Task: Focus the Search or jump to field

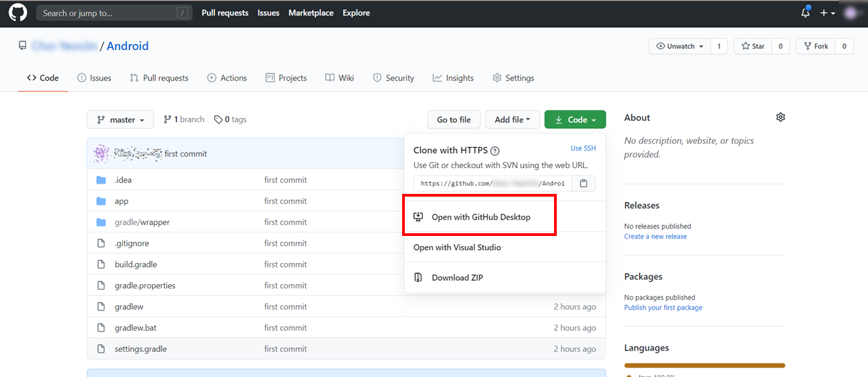Action: 114,13
